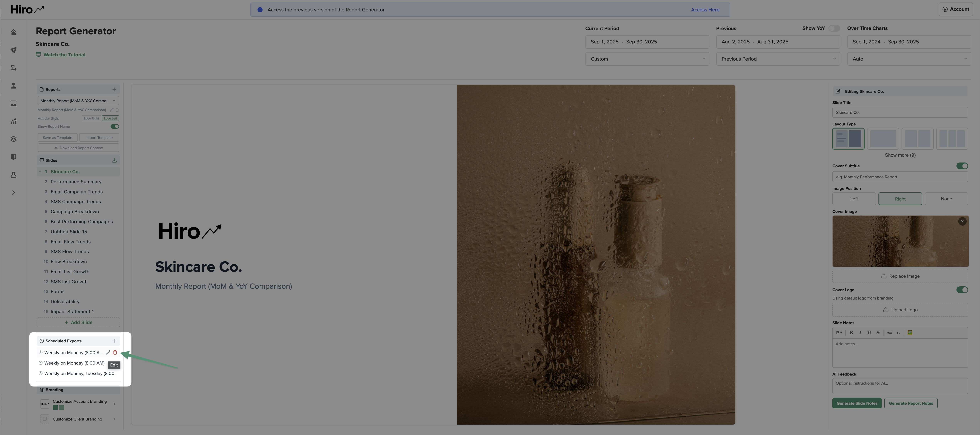
Task: Click the Access Here link
Action: tap(705, 10)
